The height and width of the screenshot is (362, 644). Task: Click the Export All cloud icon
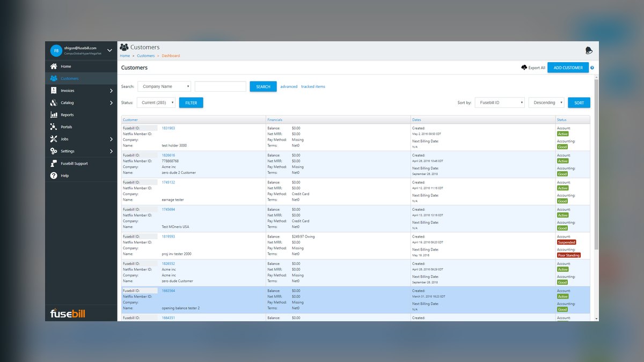pos(524,68)
